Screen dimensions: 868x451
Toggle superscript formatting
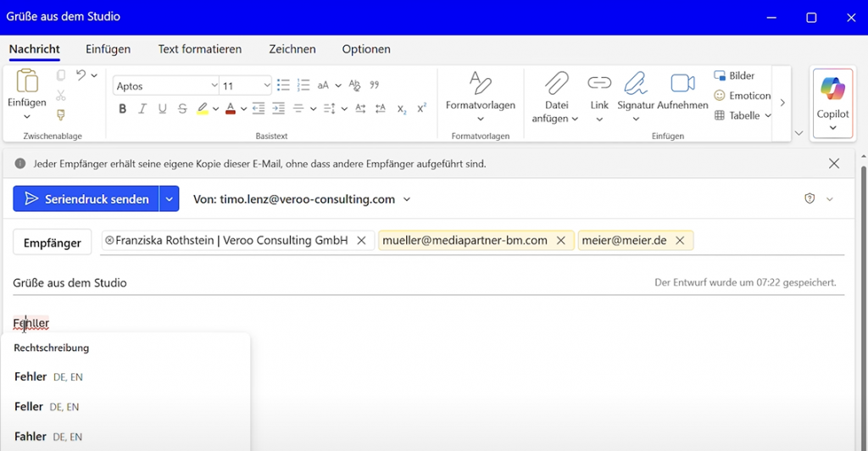point(422,109)
